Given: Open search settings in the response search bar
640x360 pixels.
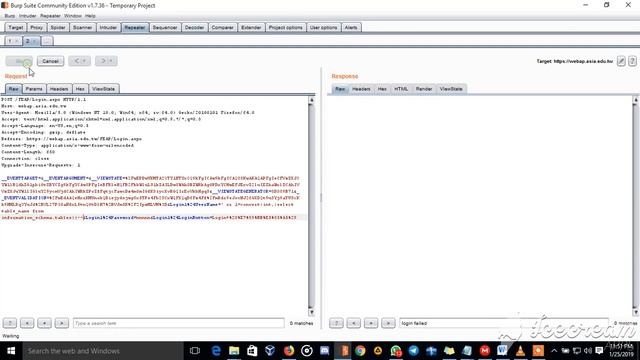Looking at the screenshot, I should 336,323.
